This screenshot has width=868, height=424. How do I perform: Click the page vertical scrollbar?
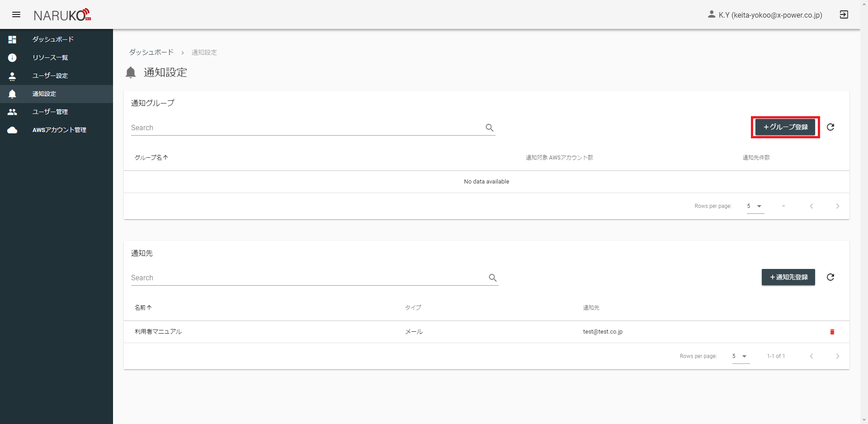pyautogui.click(x=864, y=212)
